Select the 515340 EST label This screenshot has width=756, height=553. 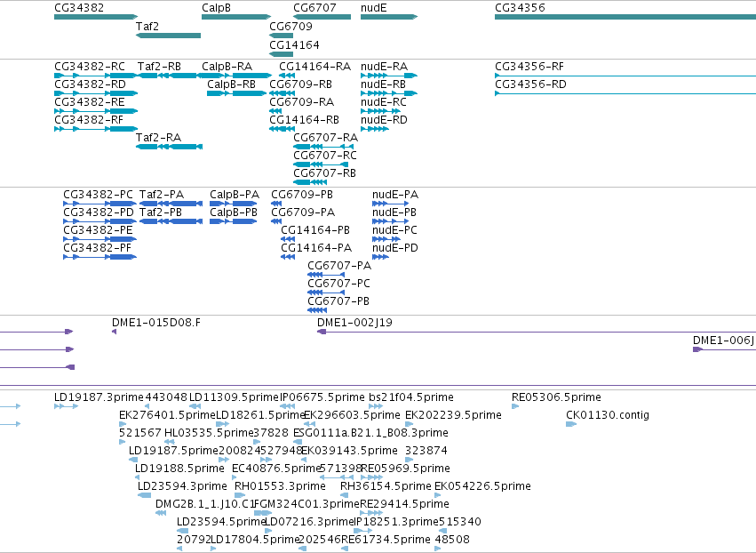460,522
